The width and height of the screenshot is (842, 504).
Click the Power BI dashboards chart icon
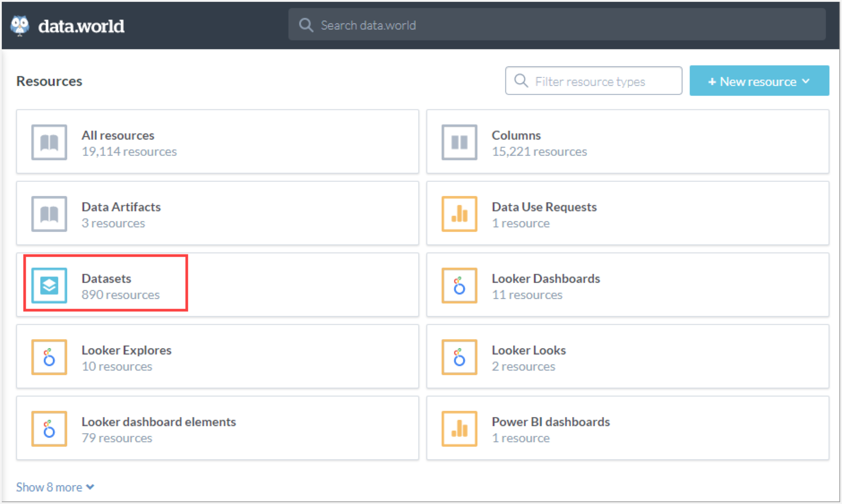click(x=459, y=429)
